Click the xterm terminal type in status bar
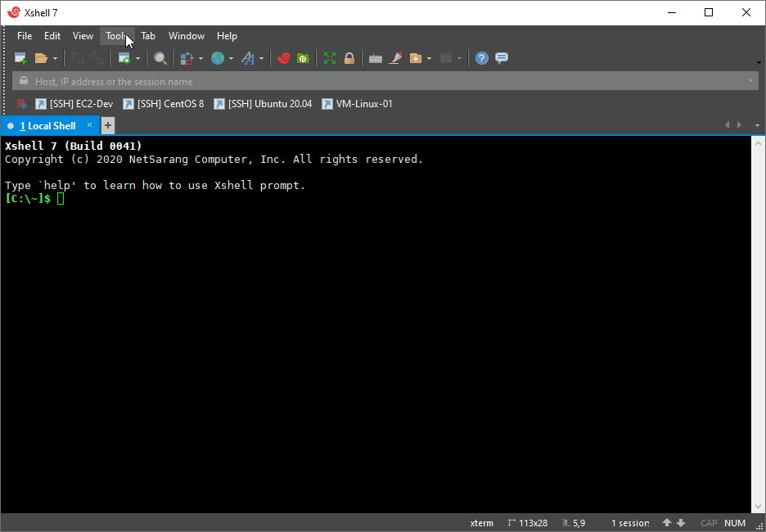The height and width of the screenshot is (532, 766). pyautogui.click(x=482, y=523)
